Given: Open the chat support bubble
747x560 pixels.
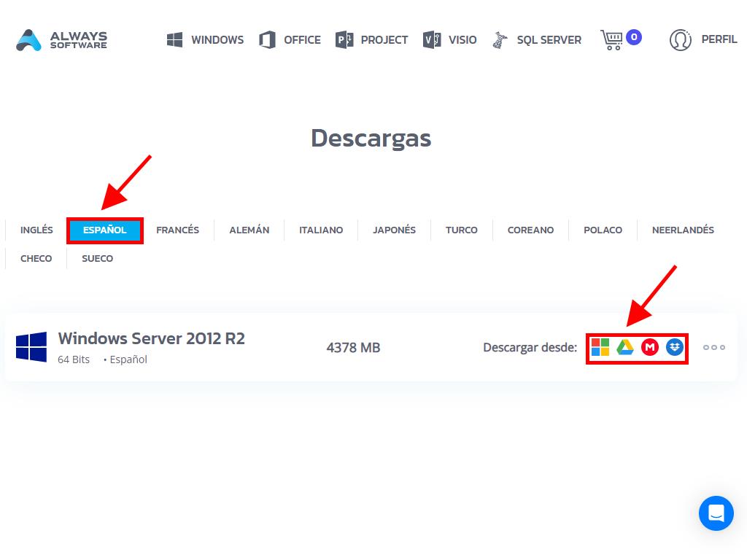Looking at the screenshot, I should pos(716,513).
